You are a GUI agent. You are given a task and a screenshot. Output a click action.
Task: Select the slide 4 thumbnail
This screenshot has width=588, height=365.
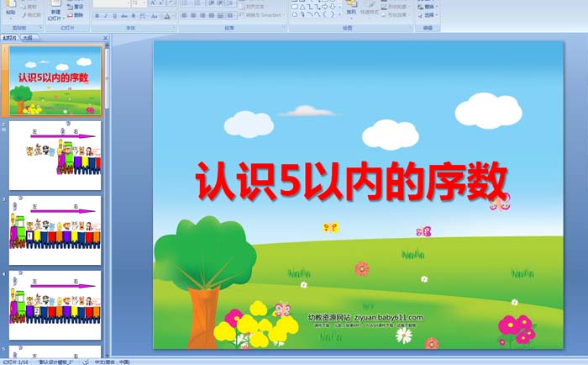point(55,305)
